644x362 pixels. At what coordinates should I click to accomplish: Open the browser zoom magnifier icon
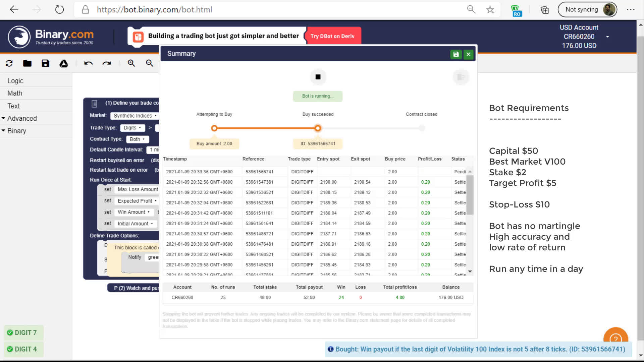471,9
